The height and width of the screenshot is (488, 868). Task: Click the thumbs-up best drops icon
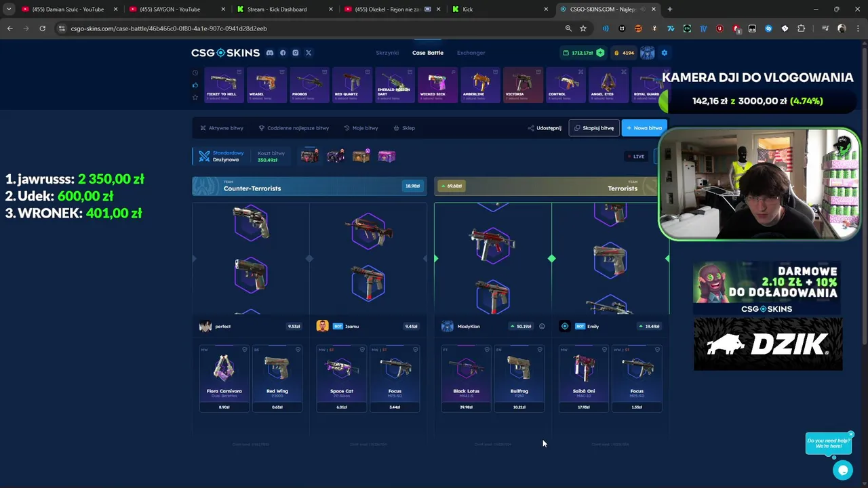(x=195, y=85)
